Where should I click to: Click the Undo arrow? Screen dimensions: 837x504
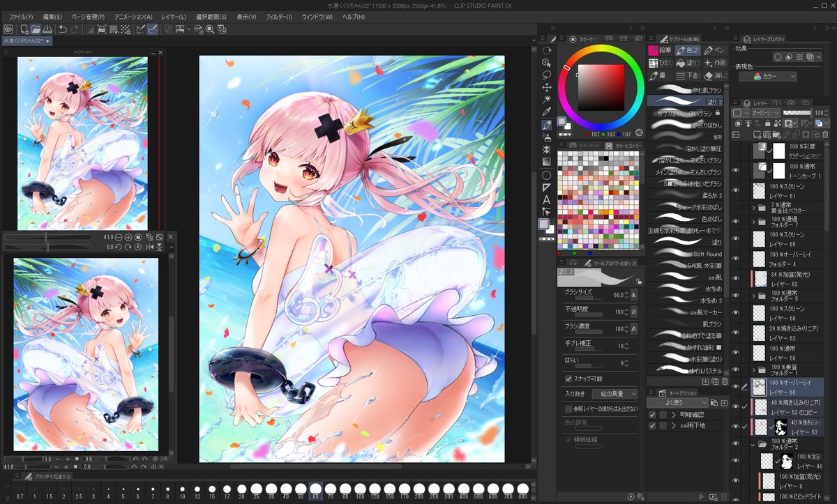pyautogui.click(x=62, y=29)
